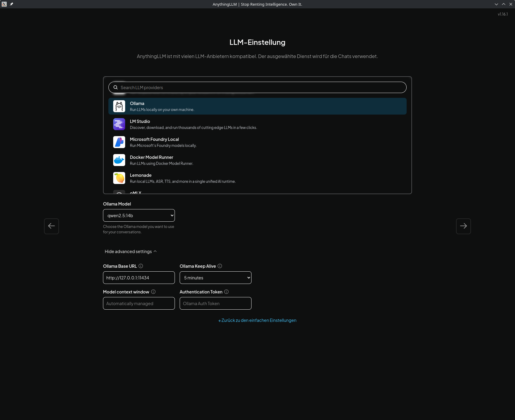Maximize the AnythingLLM window
Screen dimensions: 515x420
click(504, 4)
